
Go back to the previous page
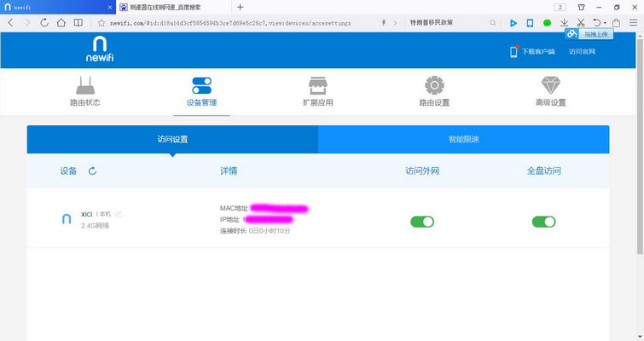tap(11, 22)
